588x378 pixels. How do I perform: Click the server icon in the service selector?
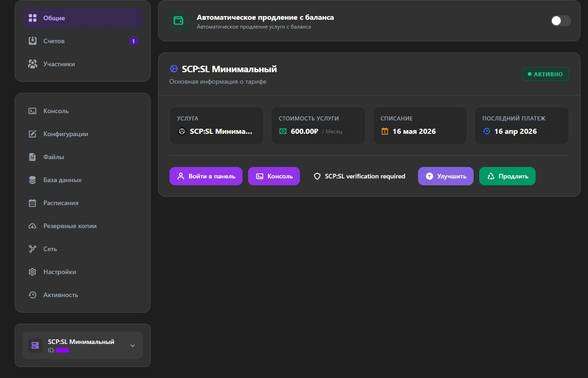(x=35, y=345)
